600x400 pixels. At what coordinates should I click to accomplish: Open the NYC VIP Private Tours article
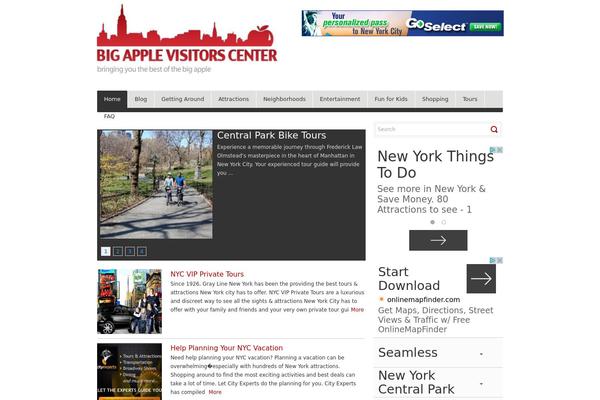(207, 274)
